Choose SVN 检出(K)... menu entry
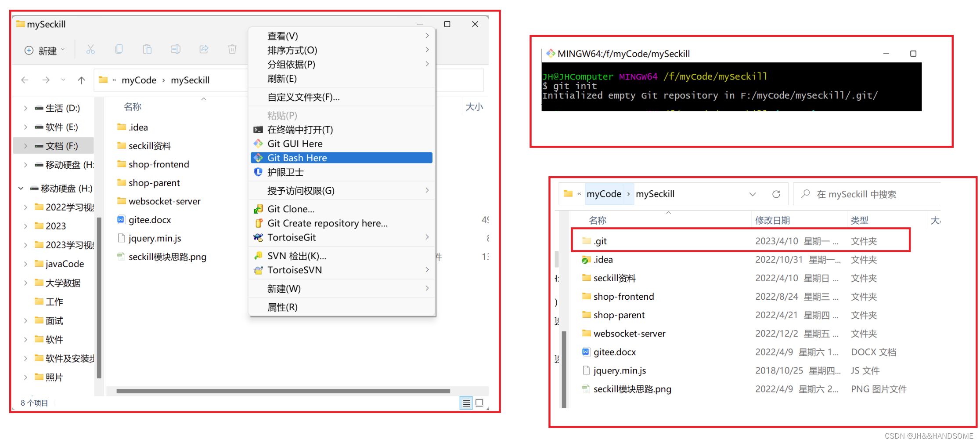 pyautogui.click(x=342, y=256)
